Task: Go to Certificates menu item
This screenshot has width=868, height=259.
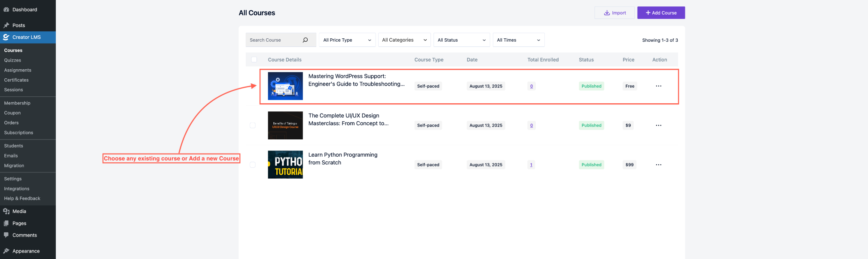Action: coord(16,80)
